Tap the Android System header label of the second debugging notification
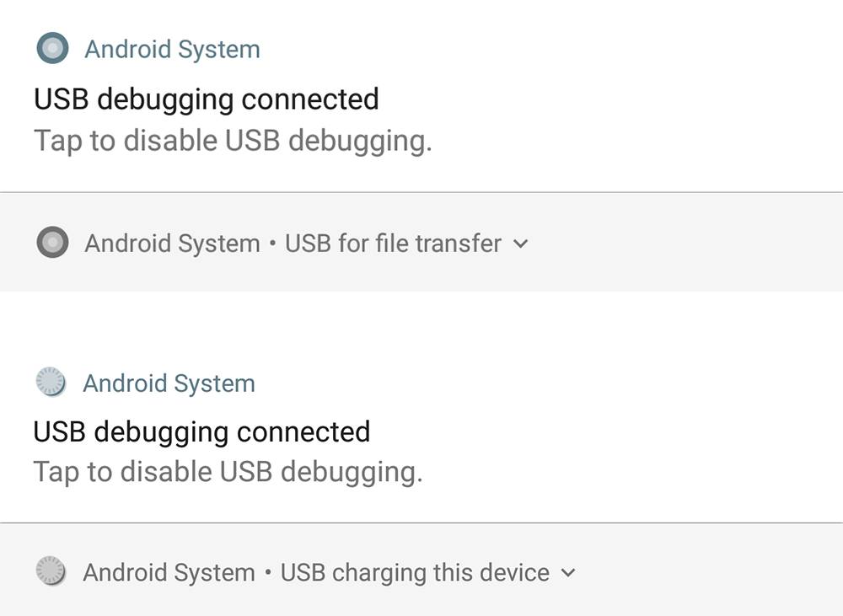The height and width of the screenshot is (616, 843). coord(169,383)
